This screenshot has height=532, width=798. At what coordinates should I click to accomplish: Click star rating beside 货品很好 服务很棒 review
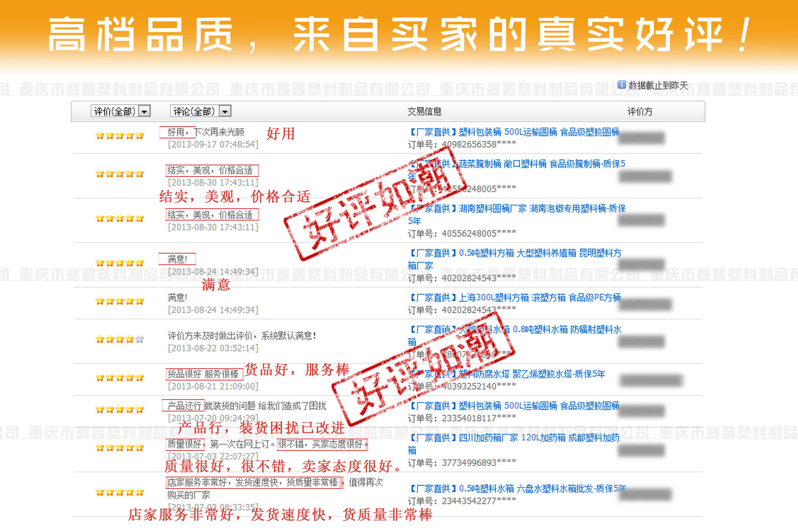(x=120, y=378)
